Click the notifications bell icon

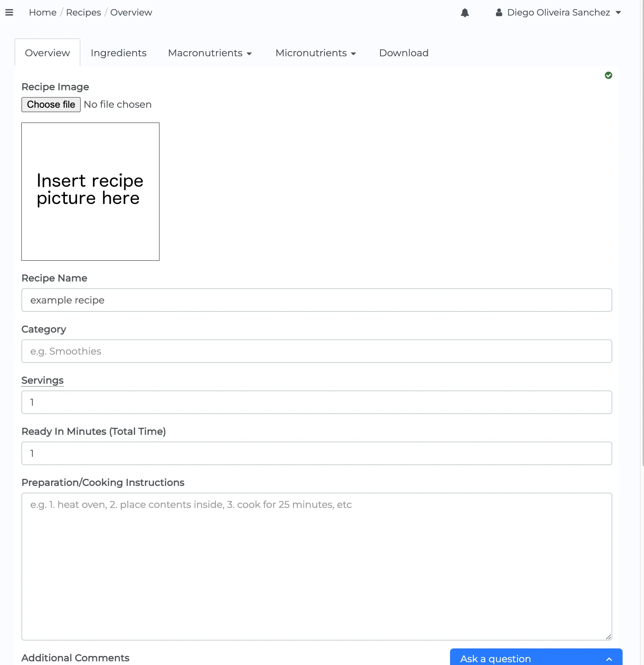[465, 13]
